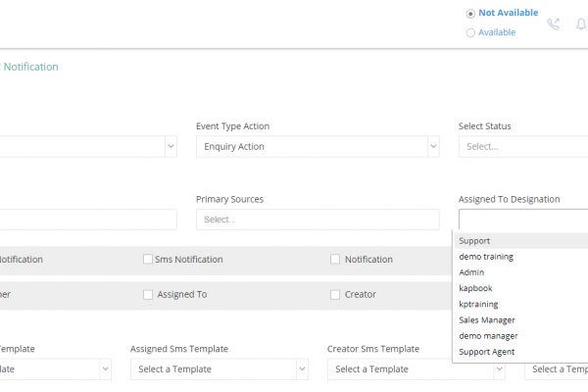Check the Creator checkbox

pyautogui.click(x=335, y=294)
